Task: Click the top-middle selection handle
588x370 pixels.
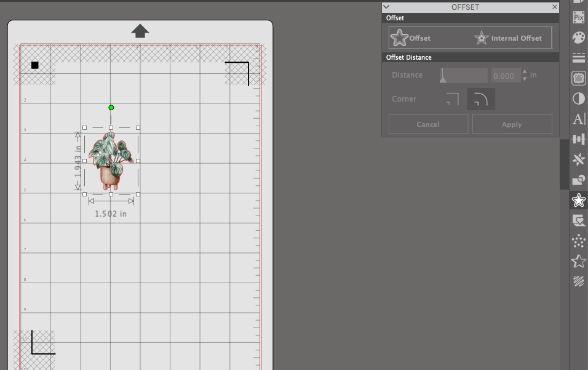Action: tap(111, 127)
